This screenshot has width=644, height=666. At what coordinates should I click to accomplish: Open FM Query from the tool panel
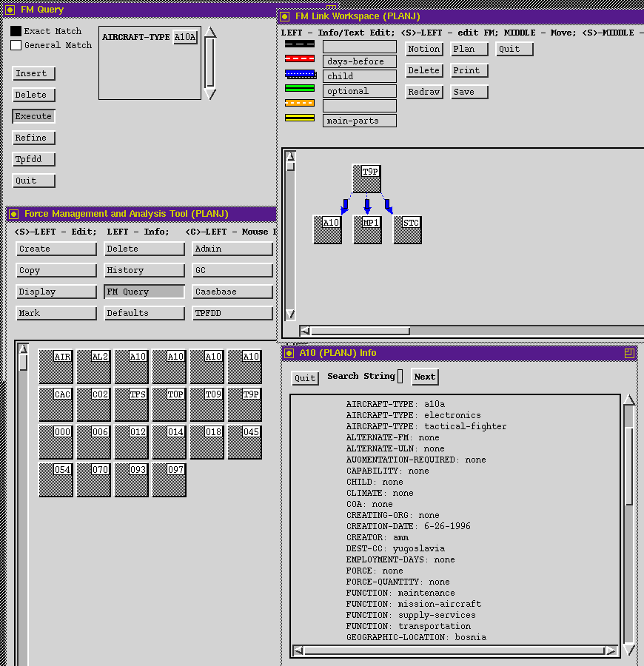click(x=144, y=292)
